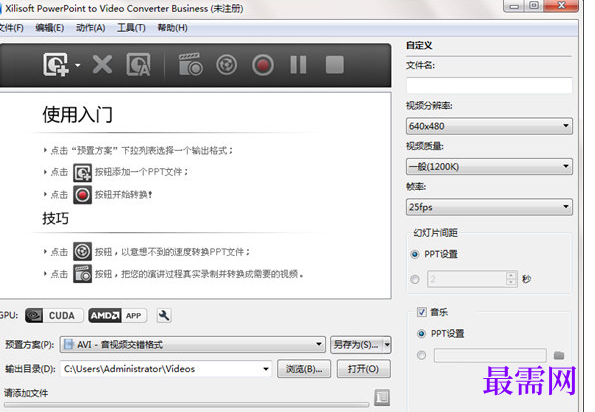Select the custom music file radio button
595x412 pixels.
421,355
